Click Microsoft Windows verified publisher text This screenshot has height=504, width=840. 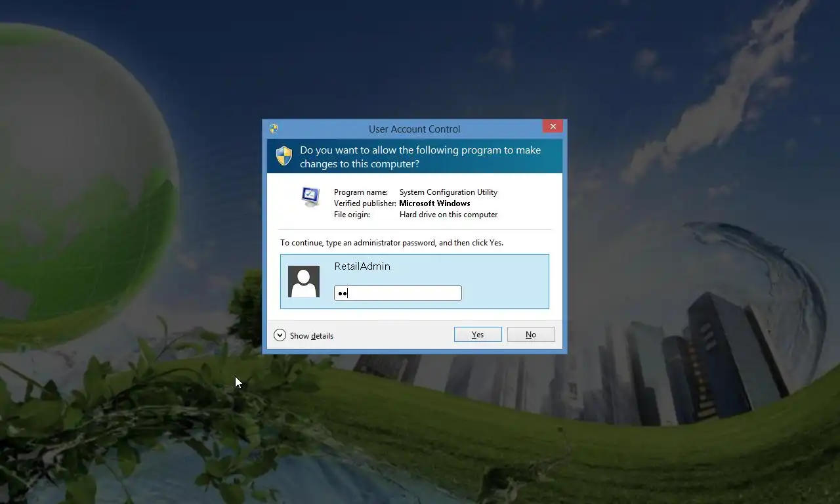pos(434,203)
